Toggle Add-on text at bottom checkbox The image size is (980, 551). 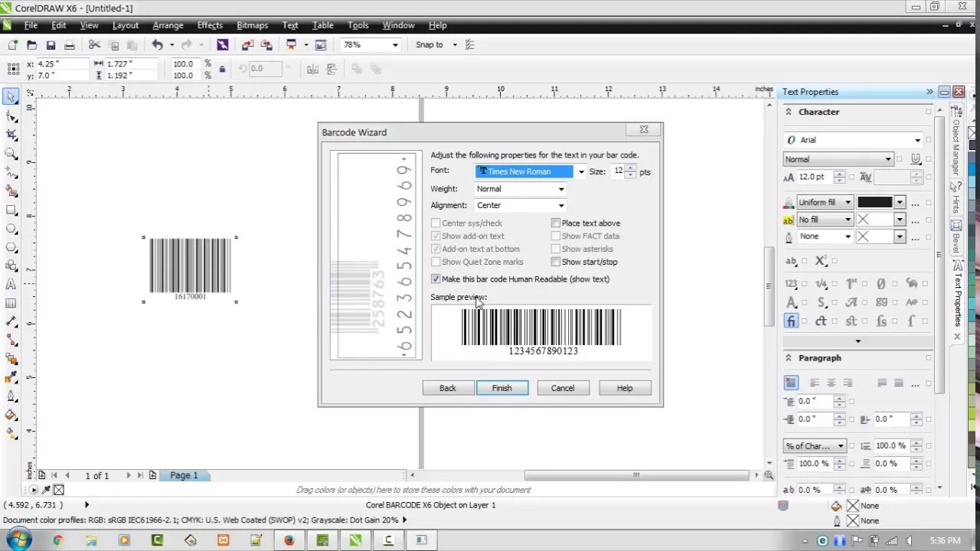pos(436,249)
